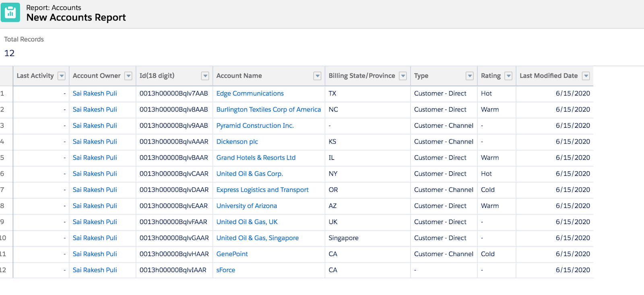This screenshot has height=295, width=644.
Task: Open Account Owner column dropdown
Action: click(128, 76)
